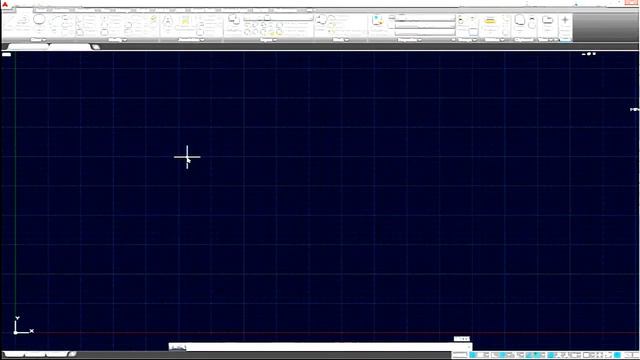Open the top Properties panel dropdown

[x=425, y=19]
